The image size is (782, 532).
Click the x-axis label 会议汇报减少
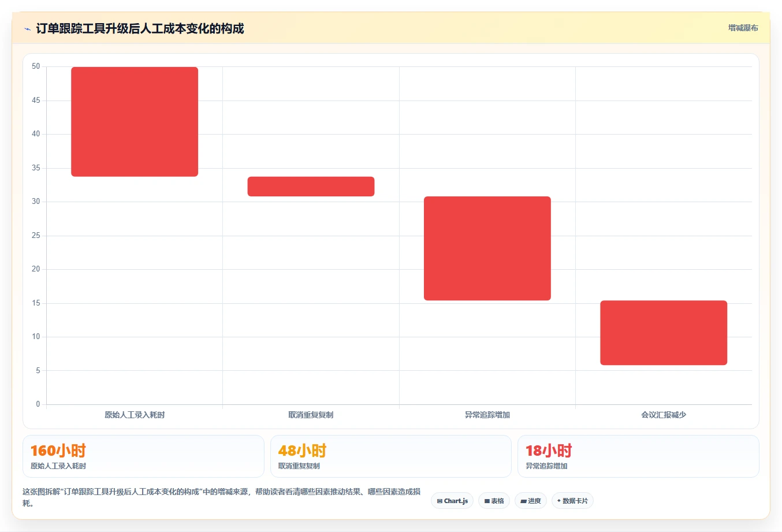click(664, 415)
